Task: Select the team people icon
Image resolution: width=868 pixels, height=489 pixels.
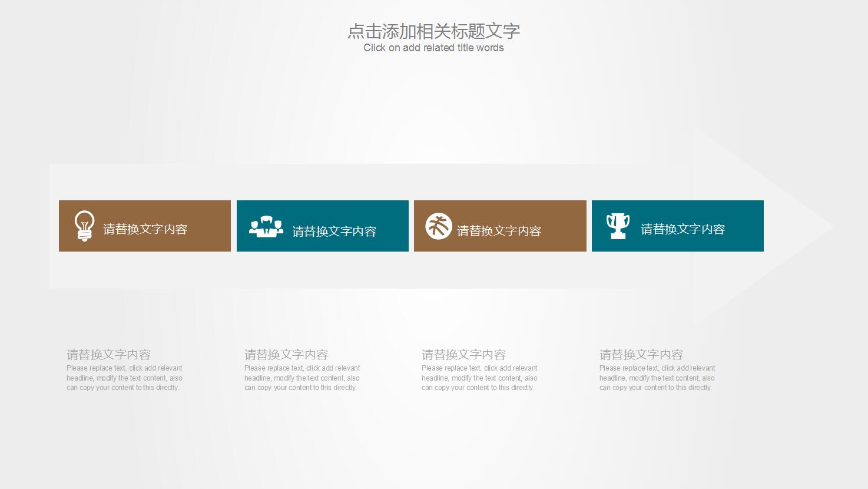Action: tap(266, 227)
